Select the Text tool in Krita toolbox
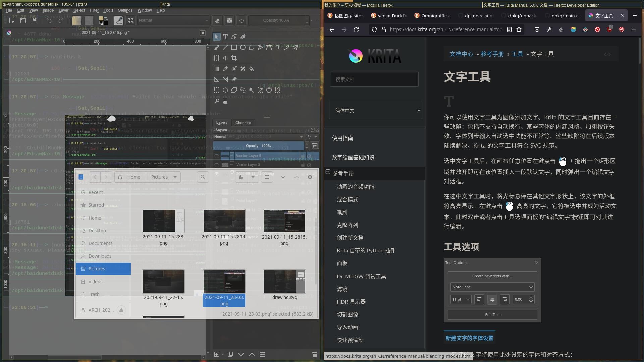This screenshot has width=644, height=362. 225,37
